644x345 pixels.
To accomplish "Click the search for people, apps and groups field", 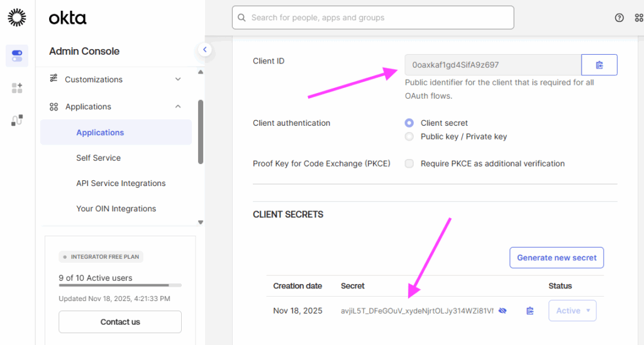I will pos(373,18).
